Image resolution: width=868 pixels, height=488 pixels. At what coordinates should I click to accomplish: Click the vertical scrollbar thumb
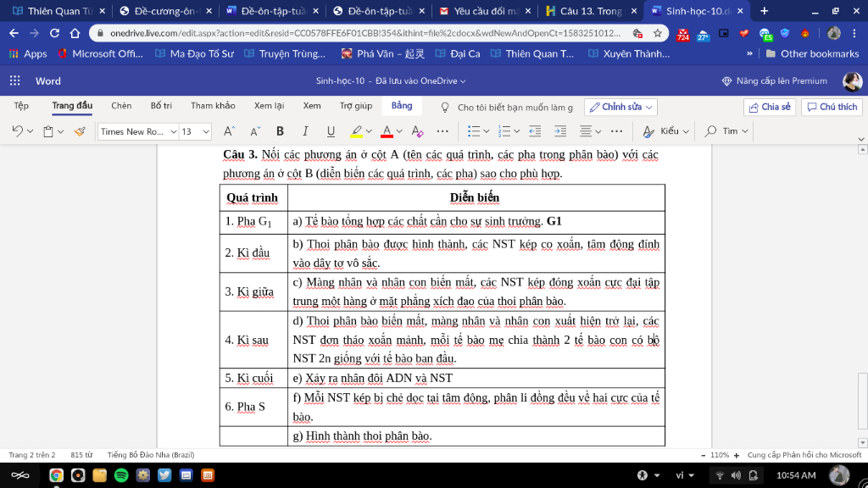click(862, 401)
